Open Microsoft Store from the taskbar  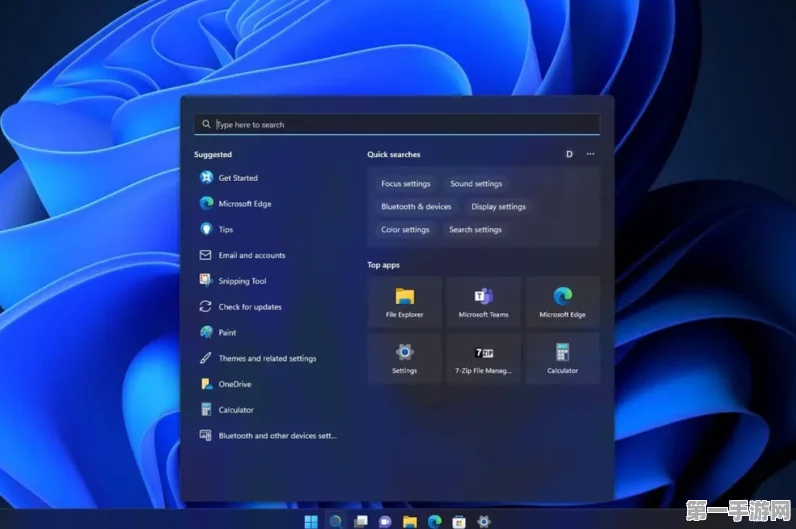click(x=459, y=521)
